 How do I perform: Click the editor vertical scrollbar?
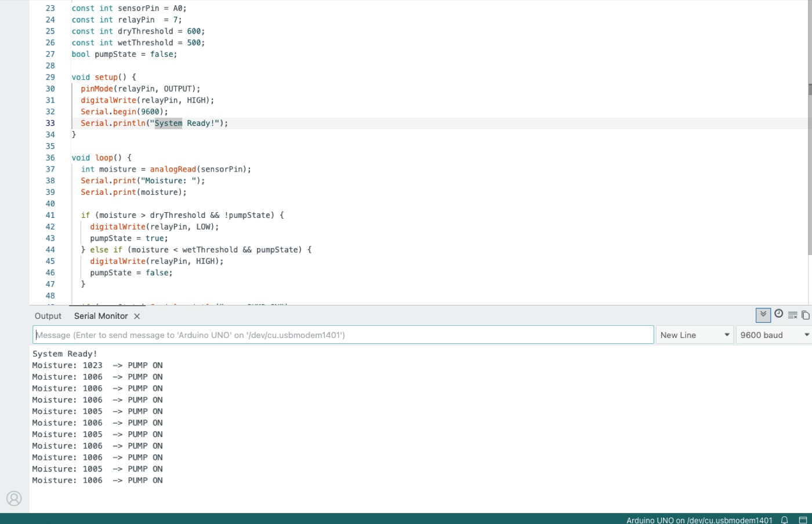(810, 128)
